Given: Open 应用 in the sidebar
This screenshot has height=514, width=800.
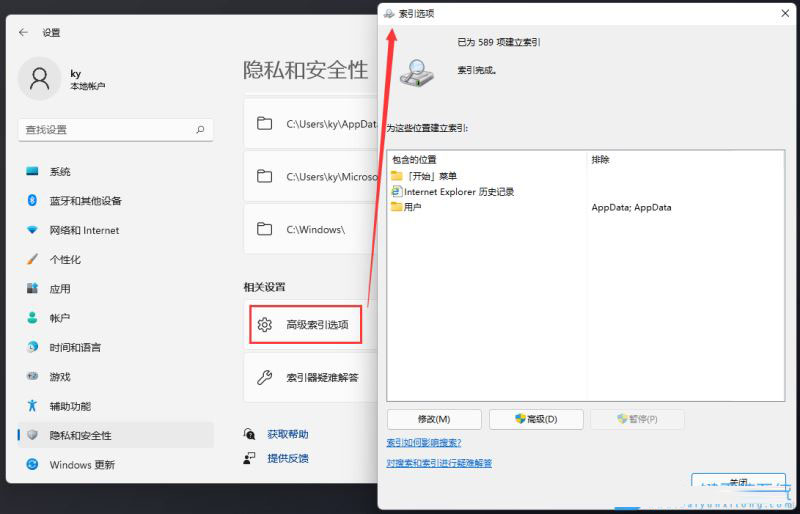Looking at the screenshot, I should coord(115,289).
